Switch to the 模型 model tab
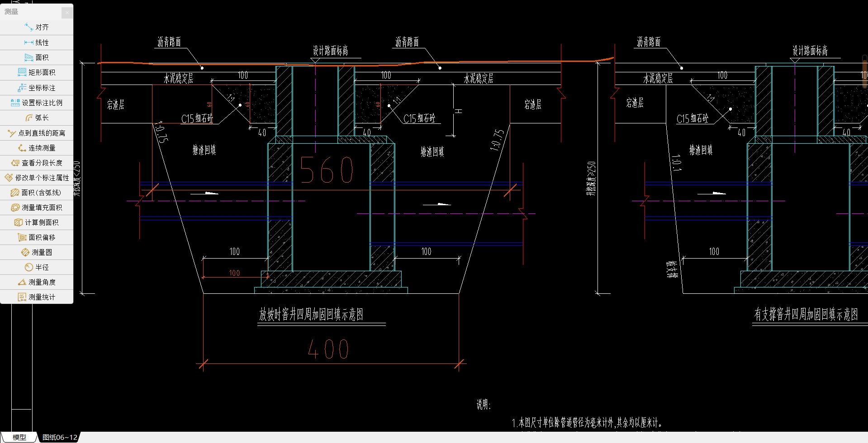This screenshot has width=868, height=443. (19, 437)
